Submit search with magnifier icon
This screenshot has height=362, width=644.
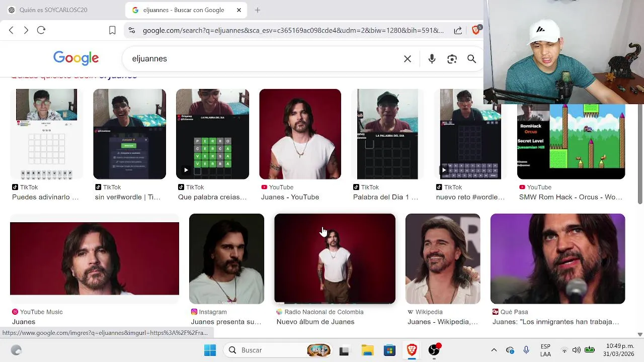coord(471,59)
